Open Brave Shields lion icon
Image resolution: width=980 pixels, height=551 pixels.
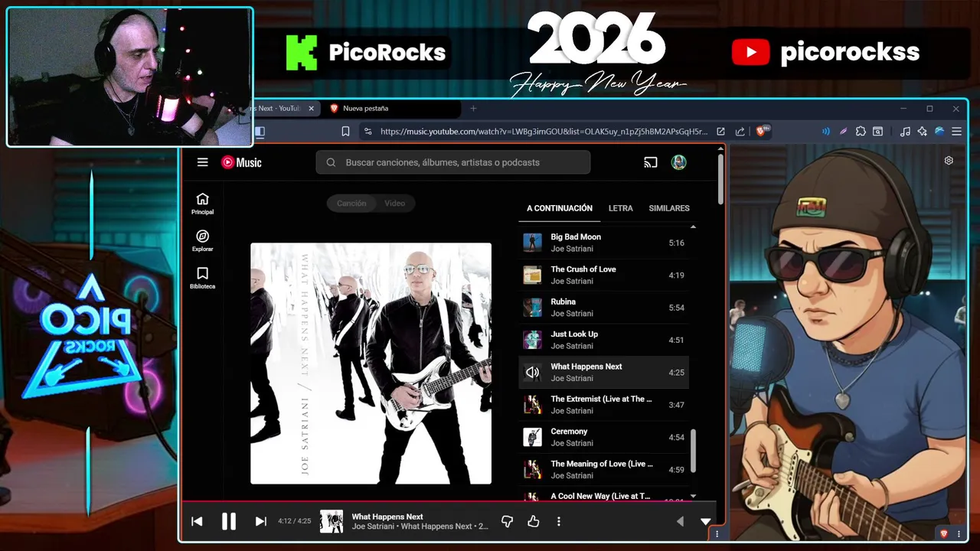pyautogui.click(x=763, y=131)
